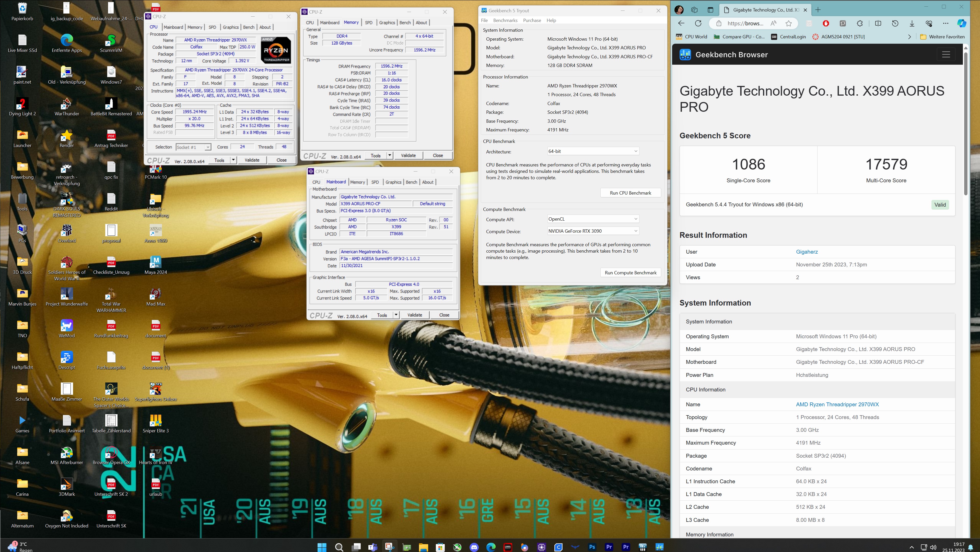Click Run Compute Benchmark button
This screenshot has height=552, width=980.
click(x=630, y=273)
